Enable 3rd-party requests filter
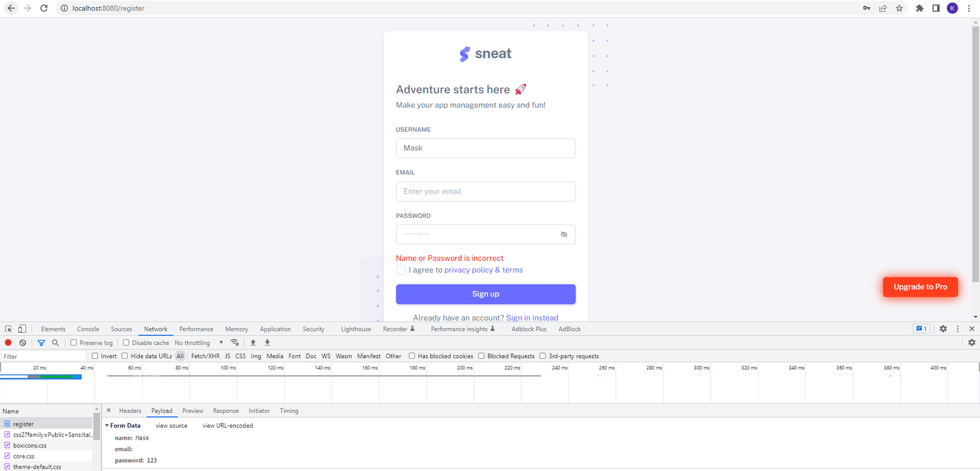Viewport: 980px width, 471px height. 543,356
